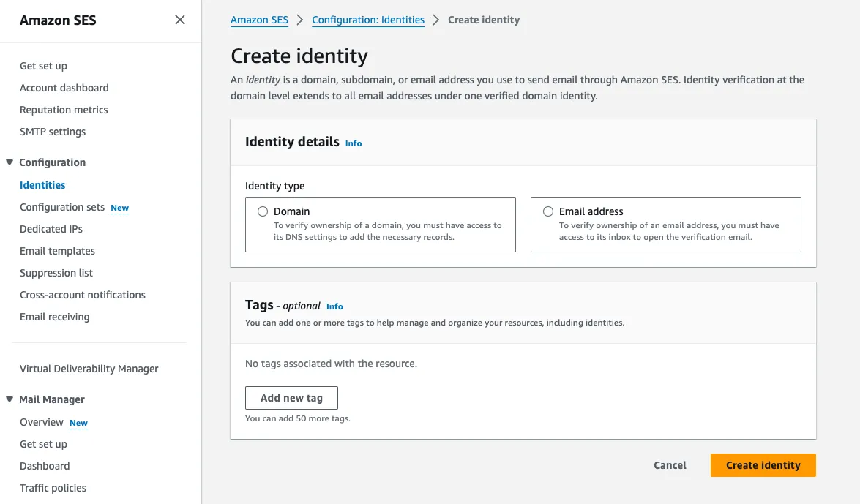Navigate to Reputation metrics
Viewport: 860px width, 504px height.
(x=64, y=110)
